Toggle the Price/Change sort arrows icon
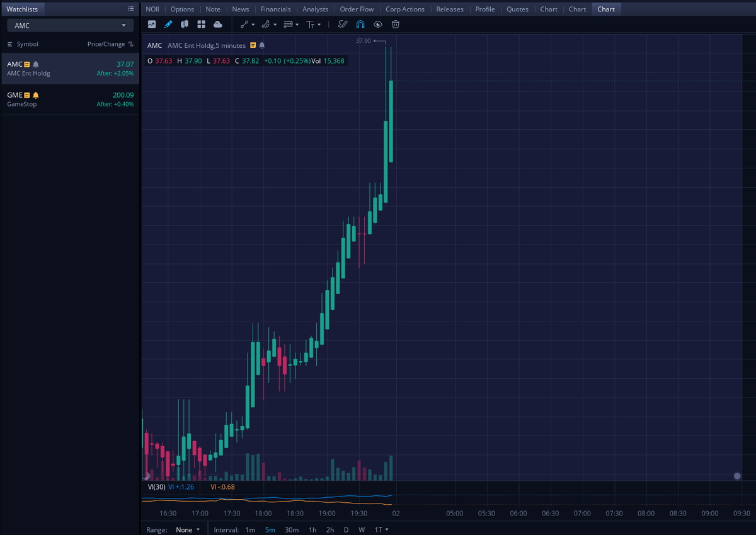Viewport: 756px width, 535px height. coord(131,44)
